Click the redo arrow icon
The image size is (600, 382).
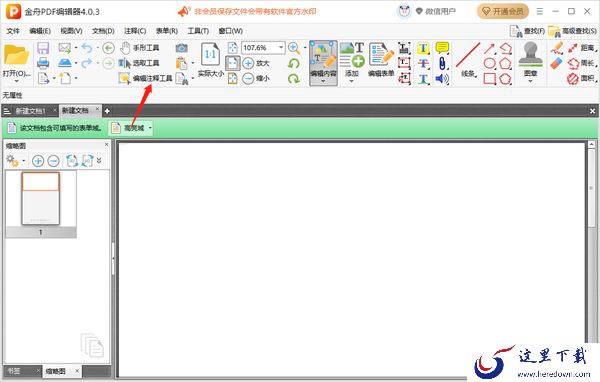(x=87, y=63)
